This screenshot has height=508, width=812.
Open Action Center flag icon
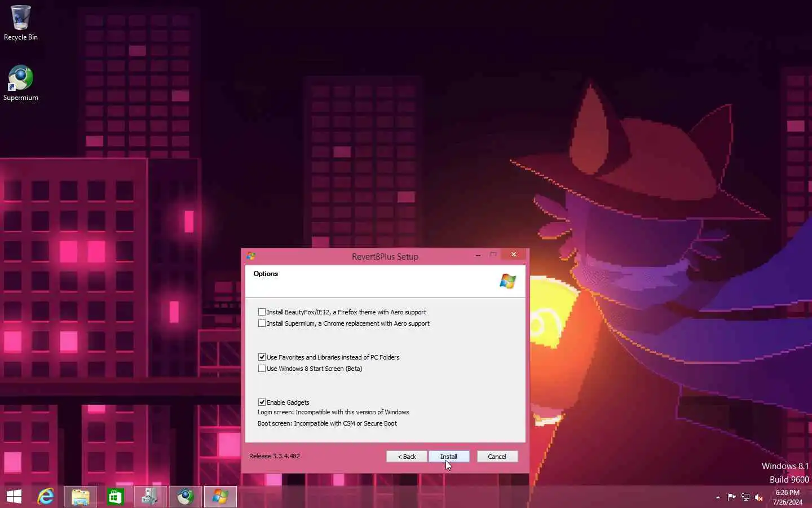[732, 497]
